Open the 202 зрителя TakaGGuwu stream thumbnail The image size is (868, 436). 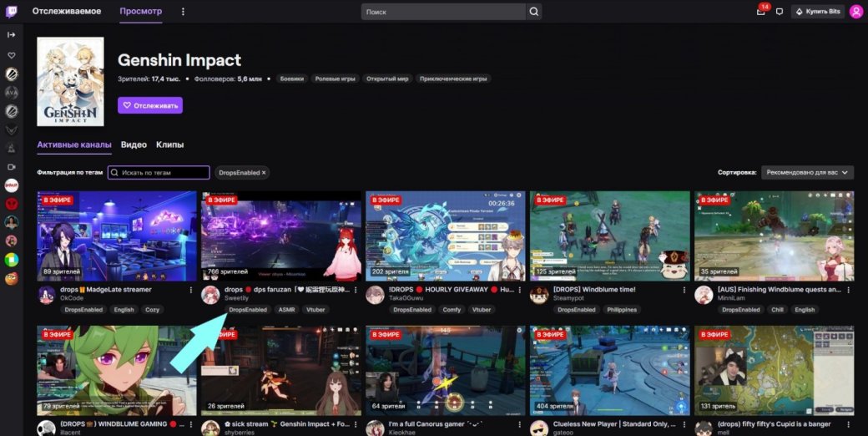pyautogui.click(x=445, y=236)
